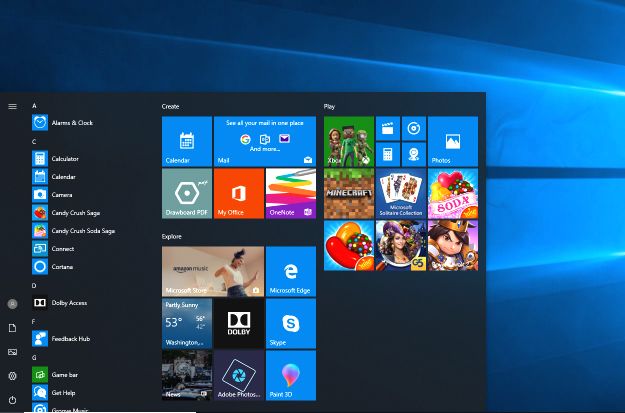The width and height of the screenshot is (625, 413).
Task: Open the Microsoft Store tile
Action: coord(213,271)
